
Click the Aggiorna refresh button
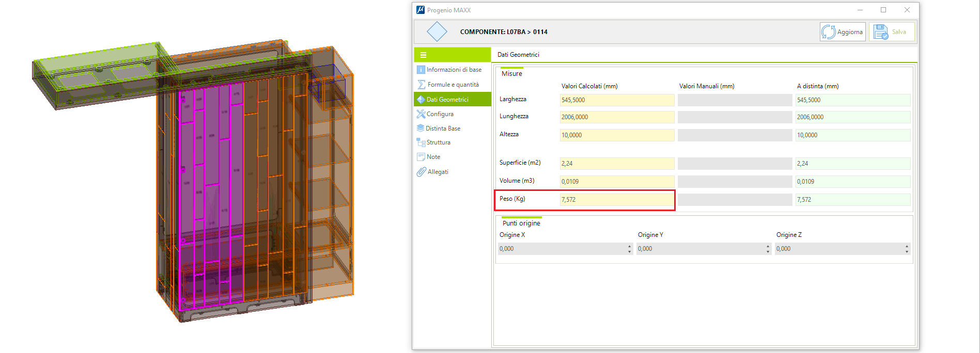point(843,32)
